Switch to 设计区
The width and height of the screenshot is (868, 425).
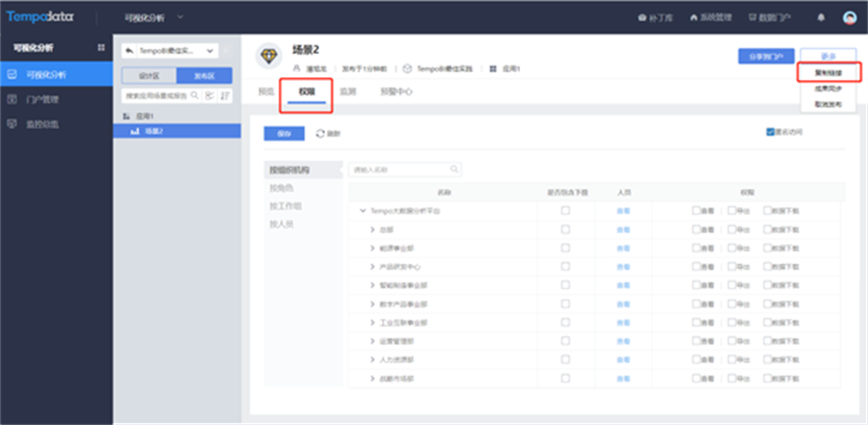pyautogui.click(x=149, y=76)
